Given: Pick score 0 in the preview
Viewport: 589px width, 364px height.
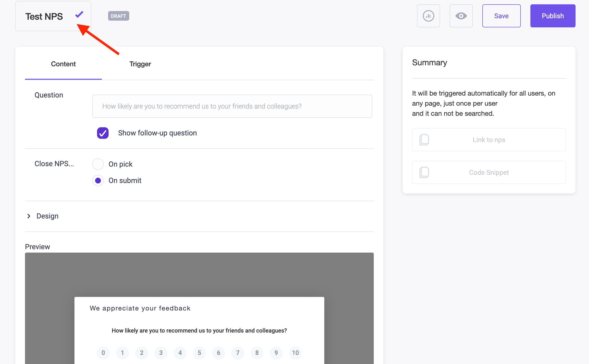Looking at the screenshot, I should click(103, 353).
